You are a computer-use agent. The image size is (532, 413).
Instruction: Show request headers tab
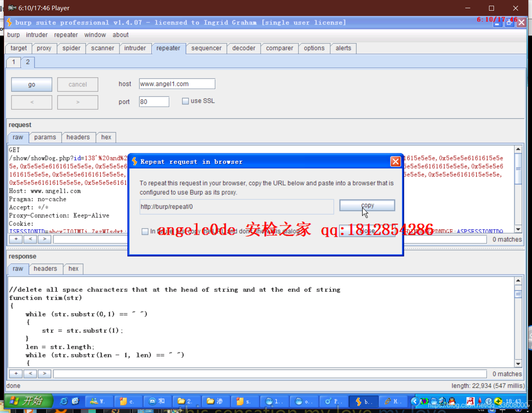[78, 138]
